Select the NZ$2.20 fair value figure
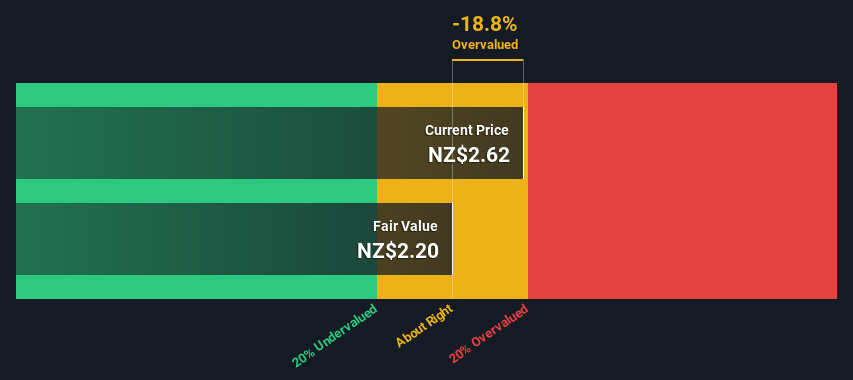This screenshot has width=853, height=380. [398, 251]
